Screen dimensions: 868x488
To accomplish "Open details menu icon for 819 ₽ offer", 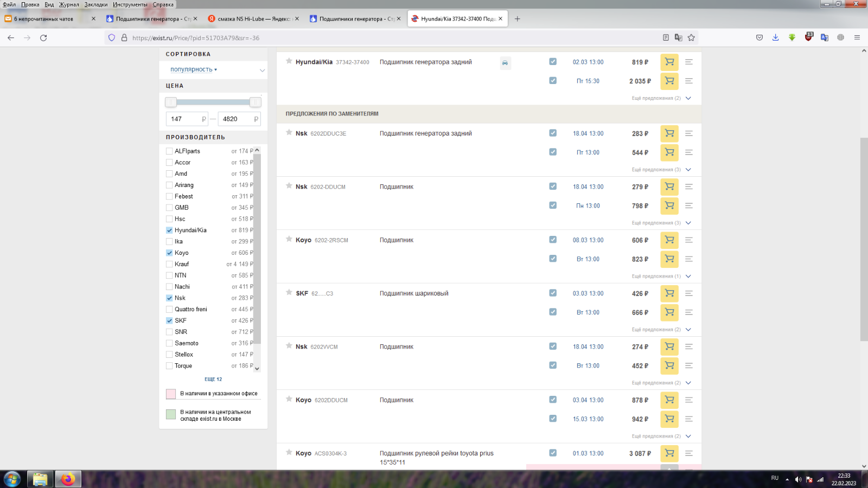I will [x=689, y=62].
